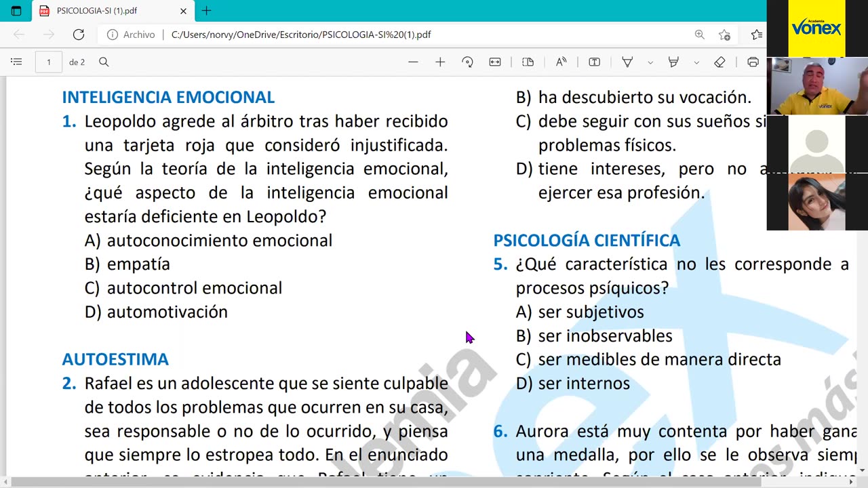The width and height of the screenshot is (868, 488).
Task: Click answer "A) ser subjetivos"
Action: [580, 312]
